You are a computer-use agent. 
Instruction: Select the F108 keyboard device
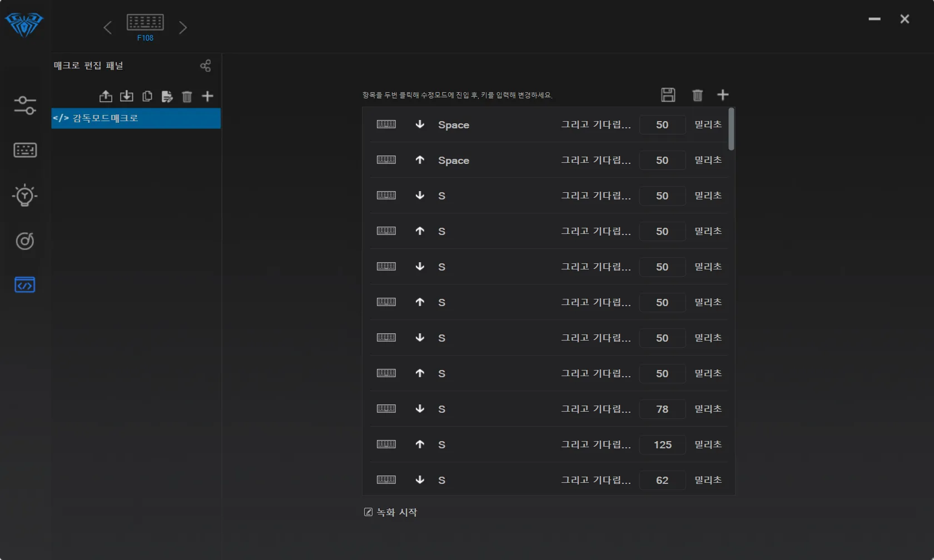(145, 27)
